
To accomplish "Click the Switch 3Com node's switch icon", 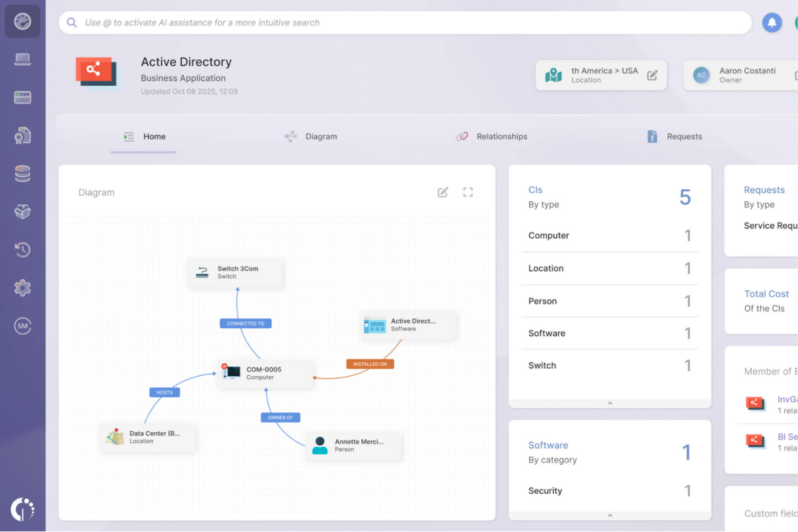I will 202,272.
